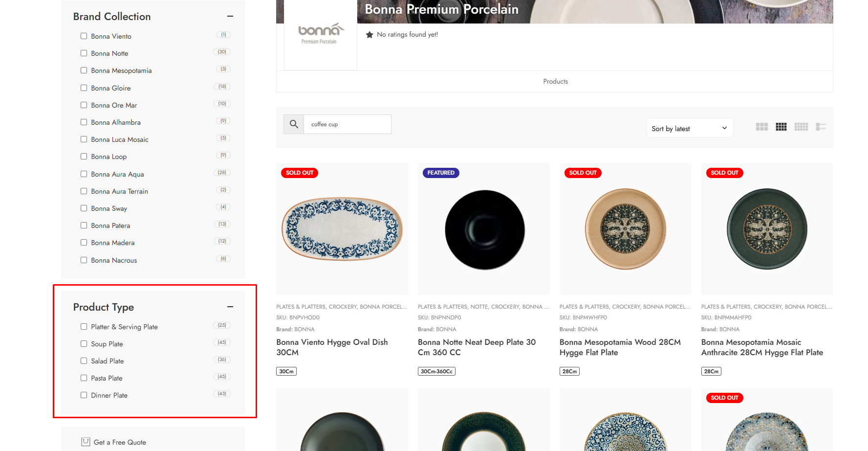This screenshot has width=868, height=451.
Task: Check the Bonna Aura Terrain filter
Action: [84, 191]
